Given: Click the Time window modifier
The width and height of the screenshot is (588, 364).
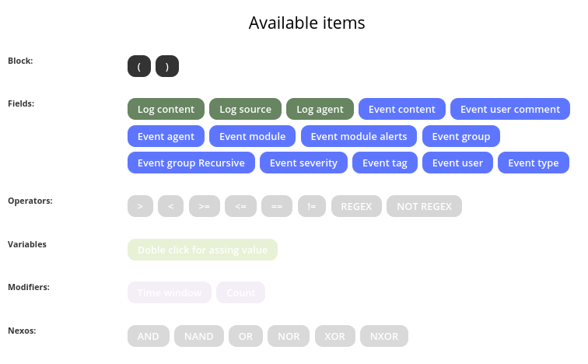Looking at the screenshot, I should tap(170, 292).
